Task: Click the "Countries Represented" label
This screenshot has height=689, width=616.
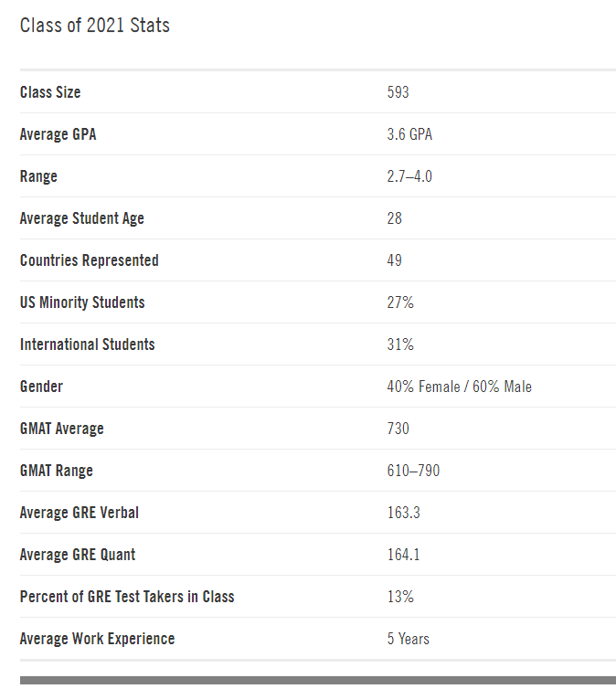Action: coord(90,260)
